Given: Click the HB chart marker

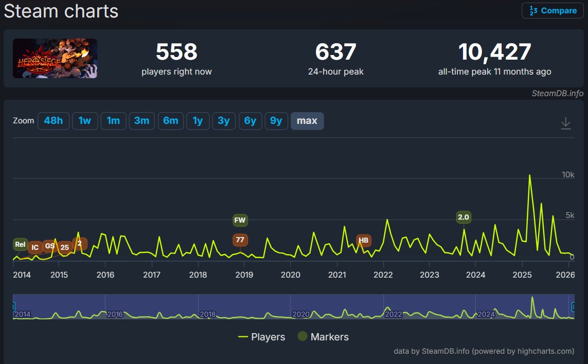Looking at the screenshot, I should pyautogui.click(x=363, y=240).
